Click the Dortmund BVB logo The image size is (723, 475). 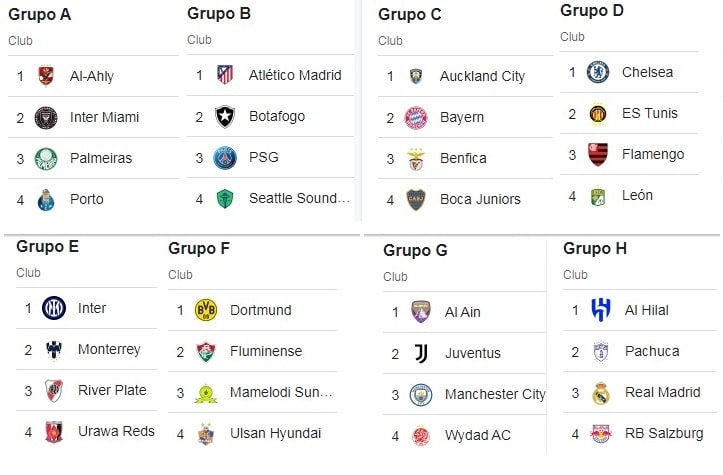pos(206,310)
